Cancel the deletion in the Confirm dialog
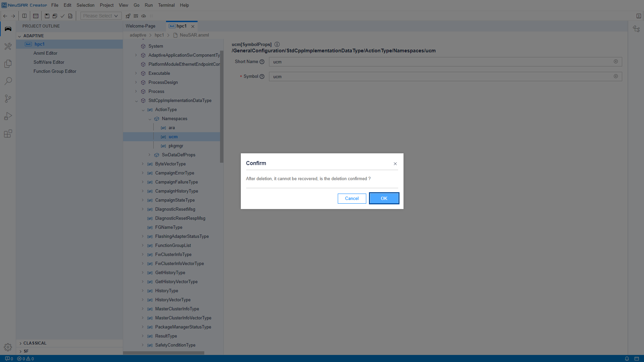This screenshot has height=362, width=644. [x=352, y=198]
